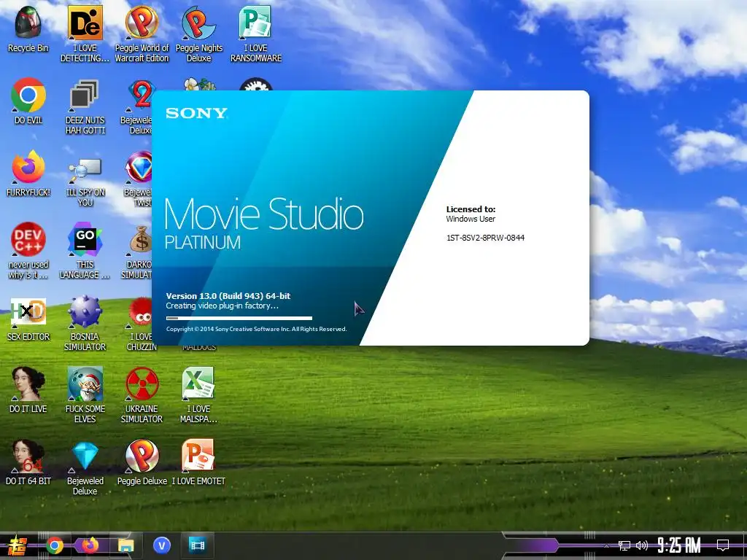Click the 9:25 AM taskbar clock
The image size is (747, 560).
[x=679, y=545]
